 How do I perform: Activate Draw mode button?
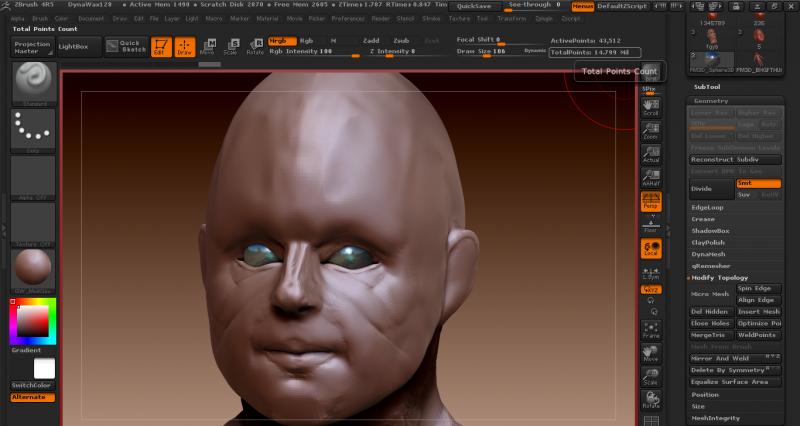[185, 47]
